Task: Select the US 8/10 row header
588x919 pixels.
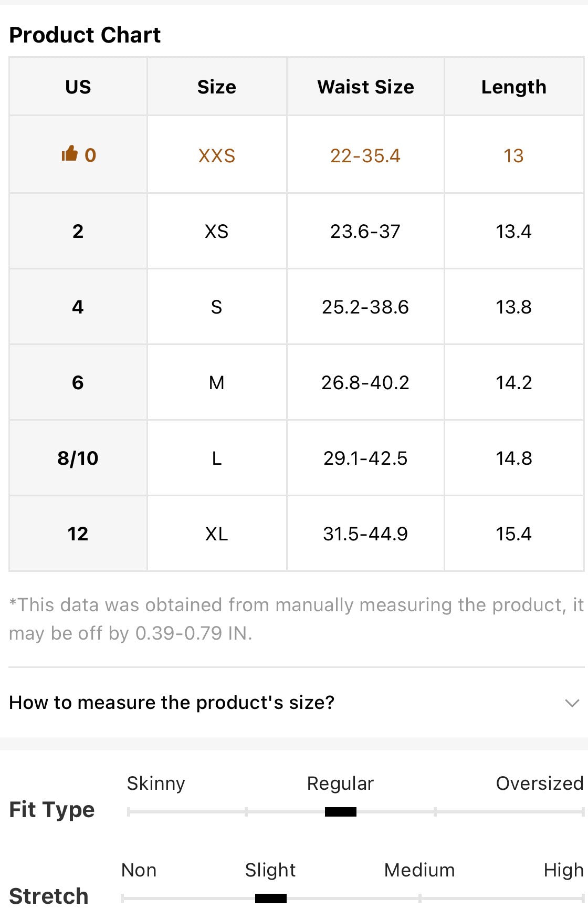Action: pyautogui.click(x=78, y=458)
